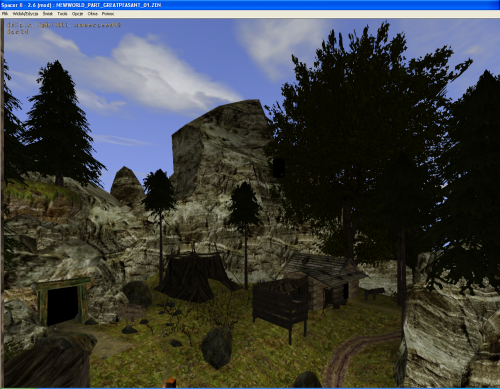Select the large boulder in the foreground grass
The image size is (500, 389).
pos(216,348)
